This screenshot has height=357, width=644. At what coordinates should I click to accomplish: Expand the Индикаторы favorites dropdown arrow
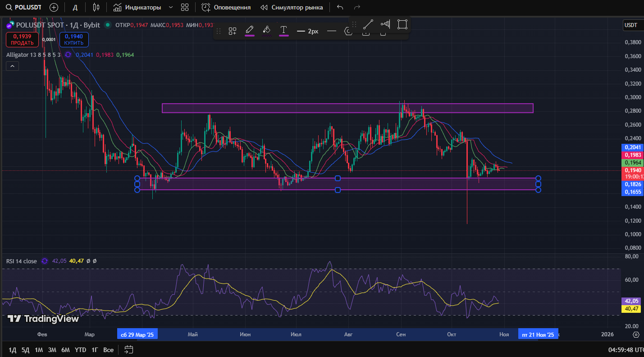[170, 7]
